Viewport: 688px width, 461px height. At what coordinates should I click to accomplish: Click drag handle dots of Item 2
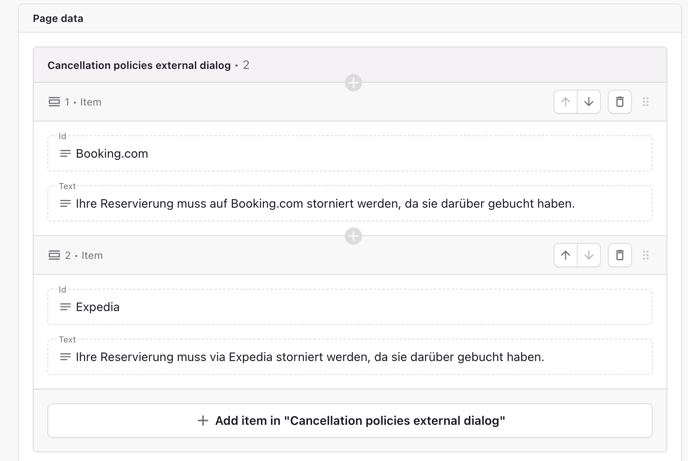tap(645, 255)
